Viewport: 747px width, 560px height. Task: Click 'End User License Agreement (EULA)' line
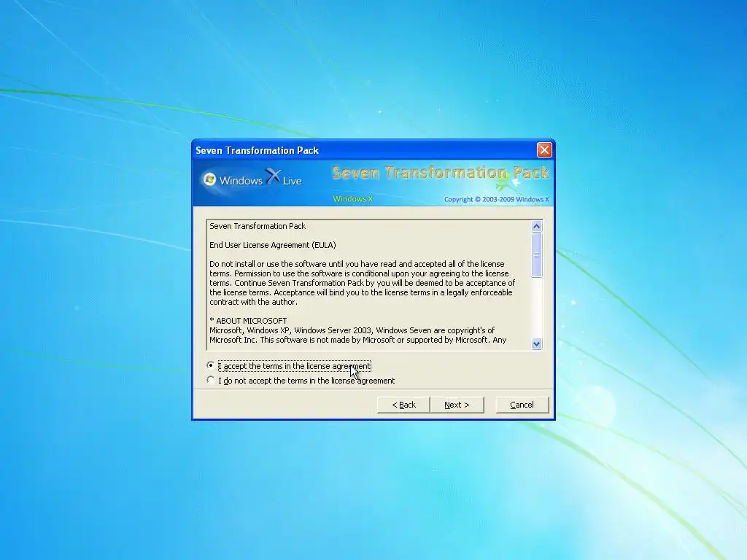(x=273, y=245)
